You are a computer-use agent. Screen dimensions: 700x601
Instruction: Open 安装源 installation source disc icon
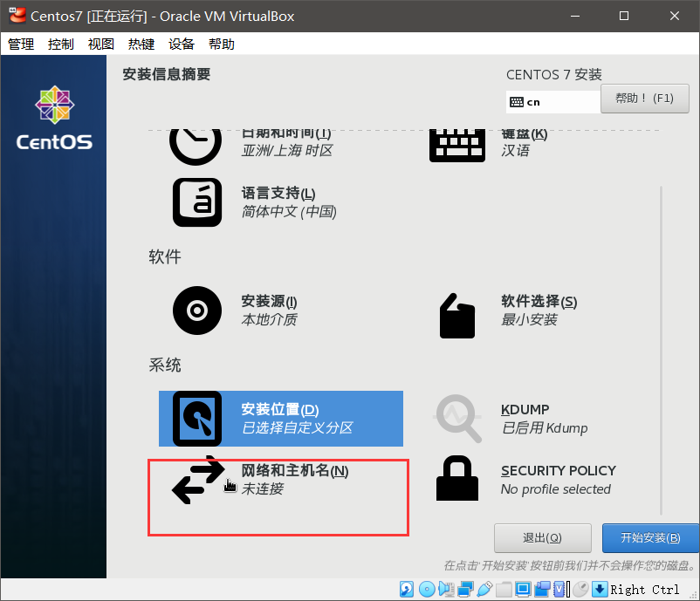pyautogui.click(x=197, y=311)
